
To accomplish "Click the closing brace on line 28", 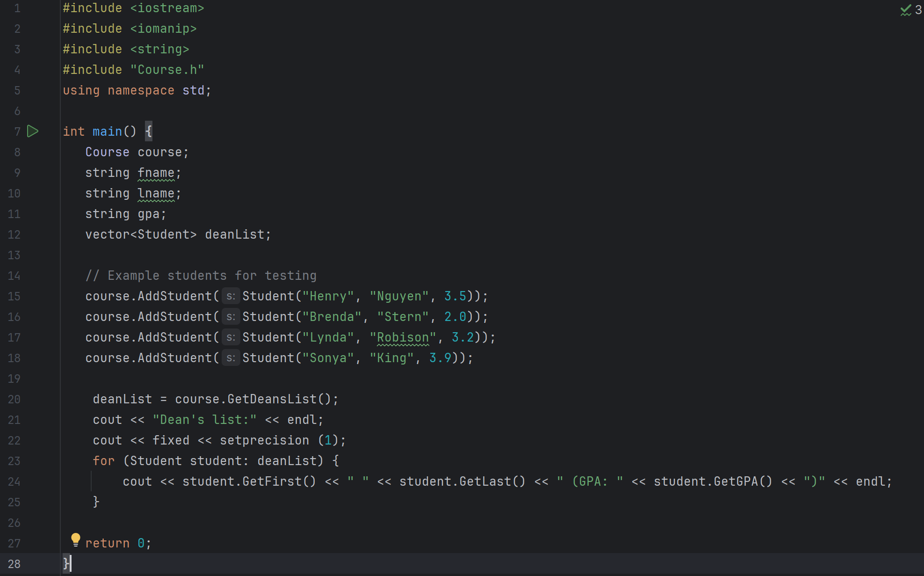I will coord(66,564).
